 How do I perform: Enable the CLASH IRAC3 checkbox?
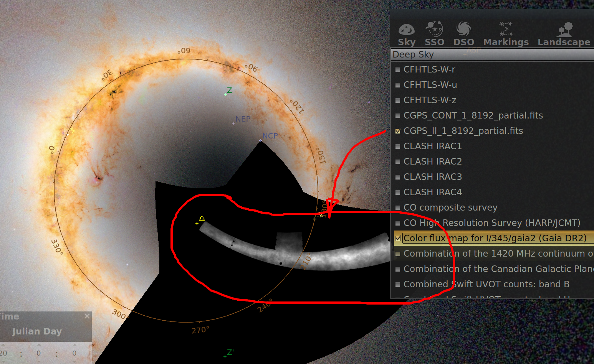pyautogui.click(x=398, y=177)
